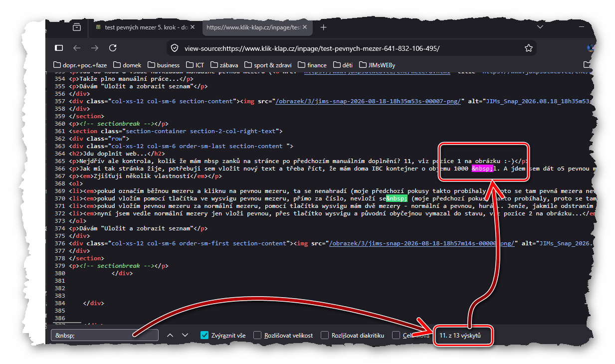
Task: Open the 'business' bookmark folder
Action: pos(164,65)
